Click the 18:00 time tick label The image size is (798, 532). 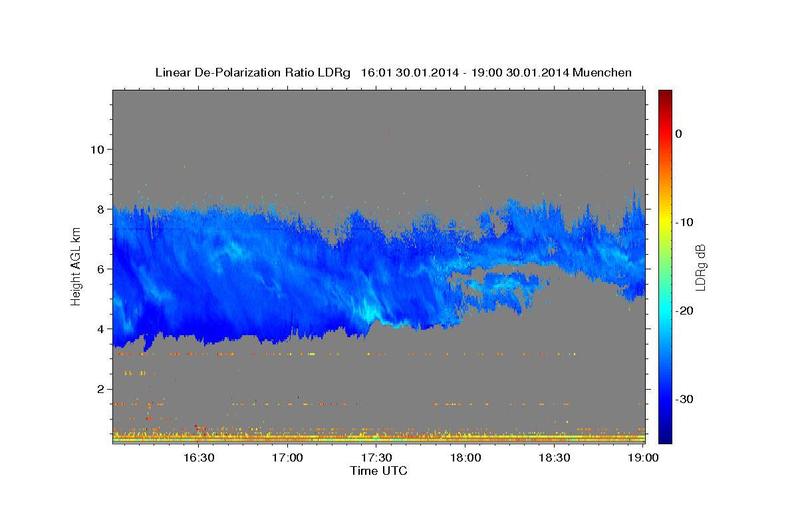[465, 458]
